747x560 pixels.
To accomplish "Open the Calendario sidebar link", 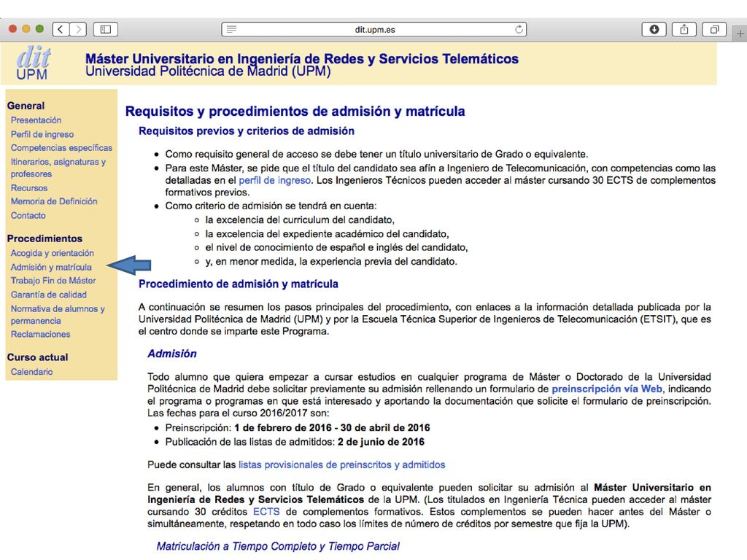I will (x=32, y=371).
